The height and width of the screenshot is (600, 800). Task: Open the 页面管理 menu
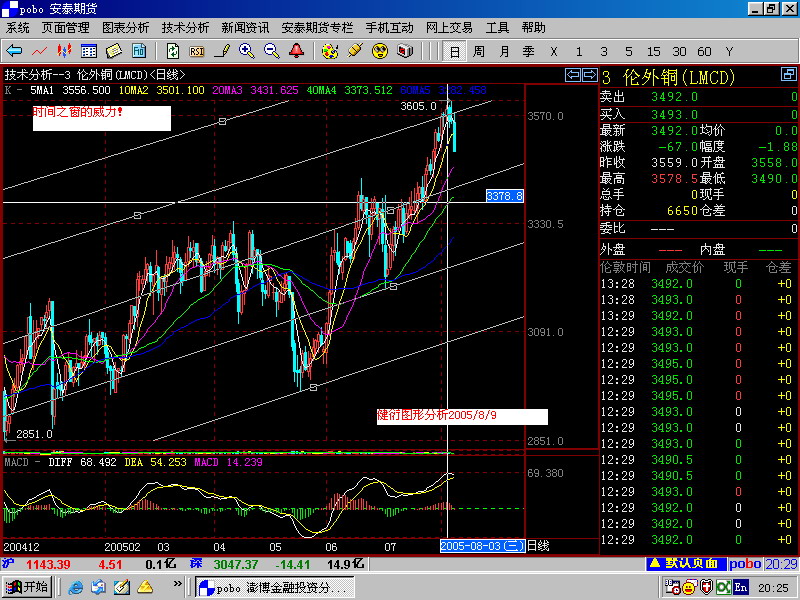click(65, 28)
